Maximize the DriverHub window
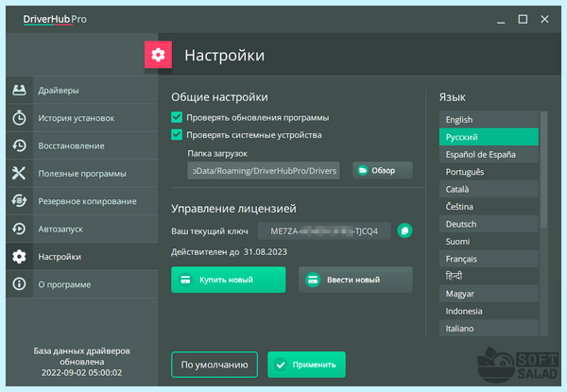567x392 pixels. pyautogui.click(x=523, y=19)
